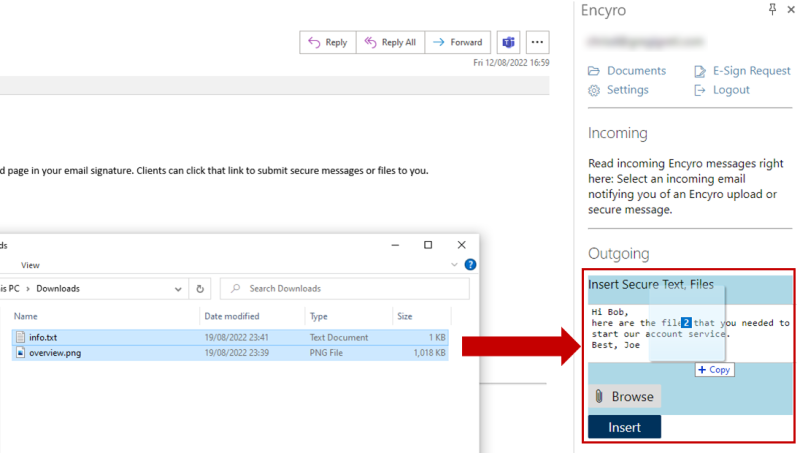Open the Teams share icon

508,42
